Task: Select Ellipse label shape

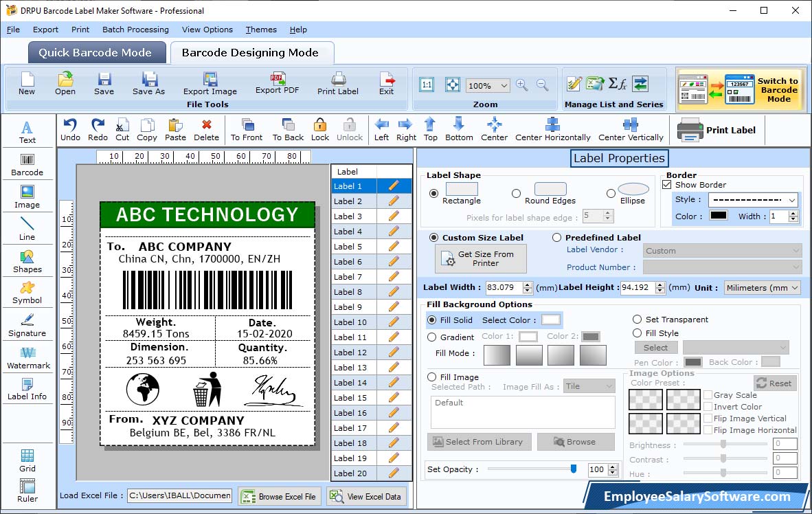Action: pos(611,193)
